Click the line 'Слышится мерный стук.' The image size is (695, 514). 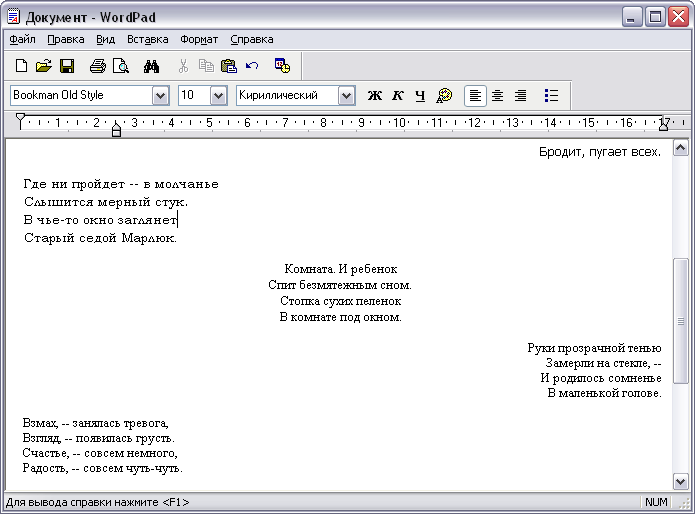pos(106,202)
